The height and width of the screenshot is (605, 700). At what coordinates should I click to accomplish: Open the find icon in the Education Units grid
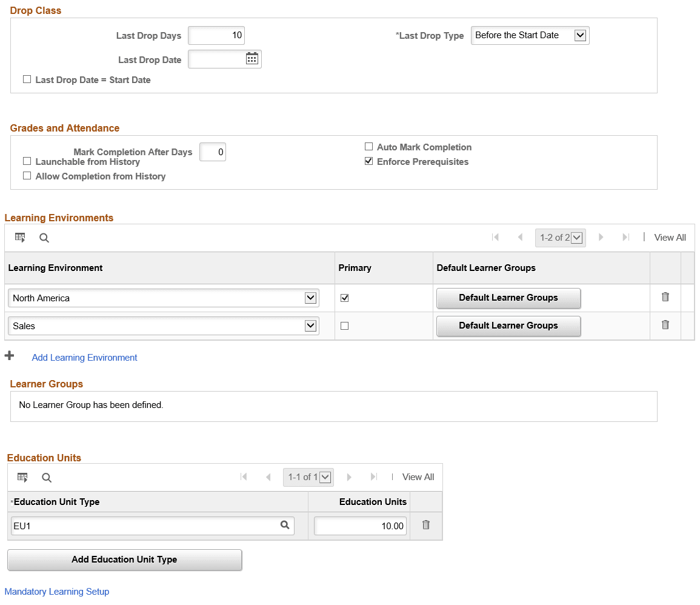coord(47,478)
